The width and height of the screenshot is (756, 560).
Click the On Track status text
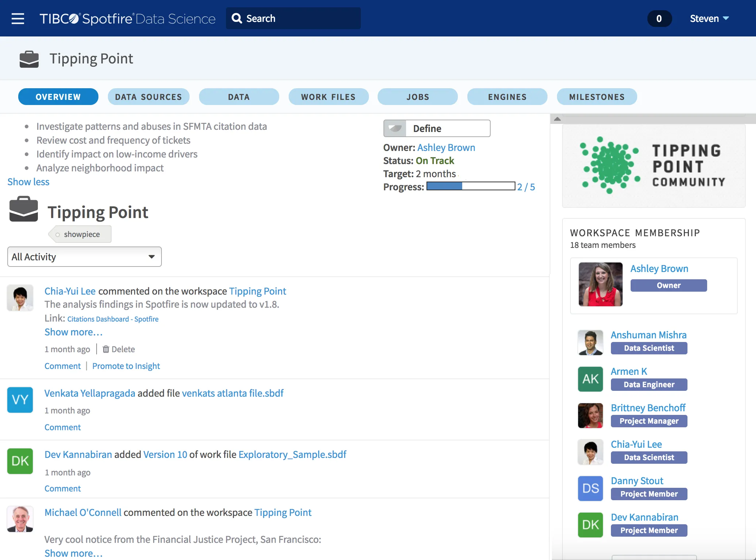coord(435,160)
